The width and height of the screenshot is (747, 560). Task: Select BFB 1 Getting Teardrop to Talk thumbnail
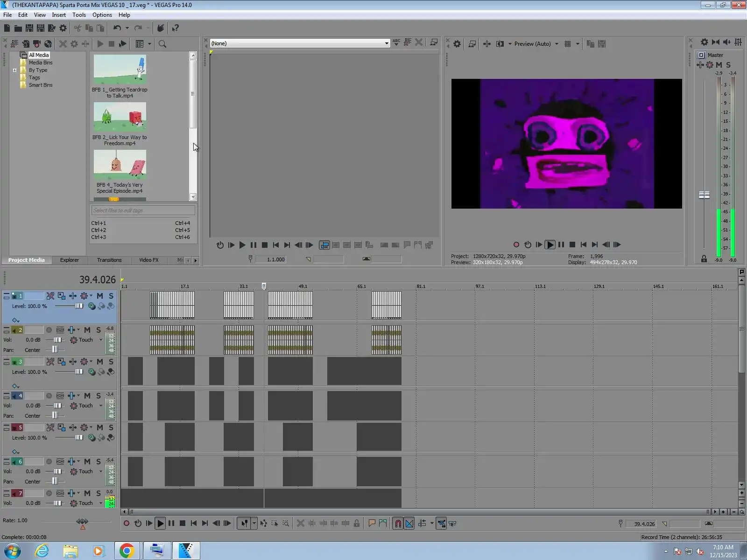coord(120,70)
